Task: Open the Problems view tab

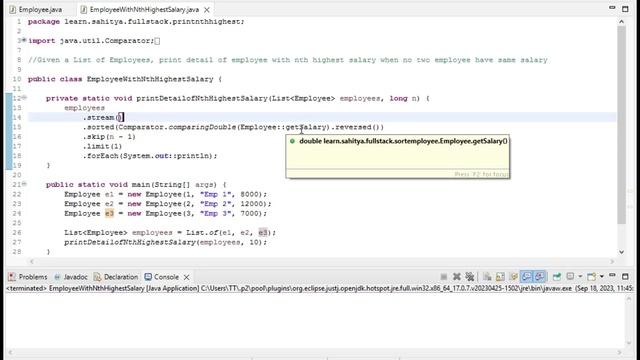Action: [x=28, y=277]
